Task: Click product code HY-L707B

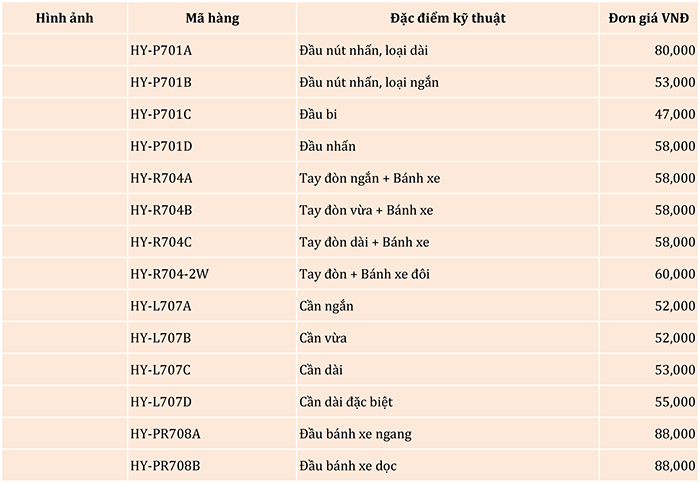Action: (161, 338)
